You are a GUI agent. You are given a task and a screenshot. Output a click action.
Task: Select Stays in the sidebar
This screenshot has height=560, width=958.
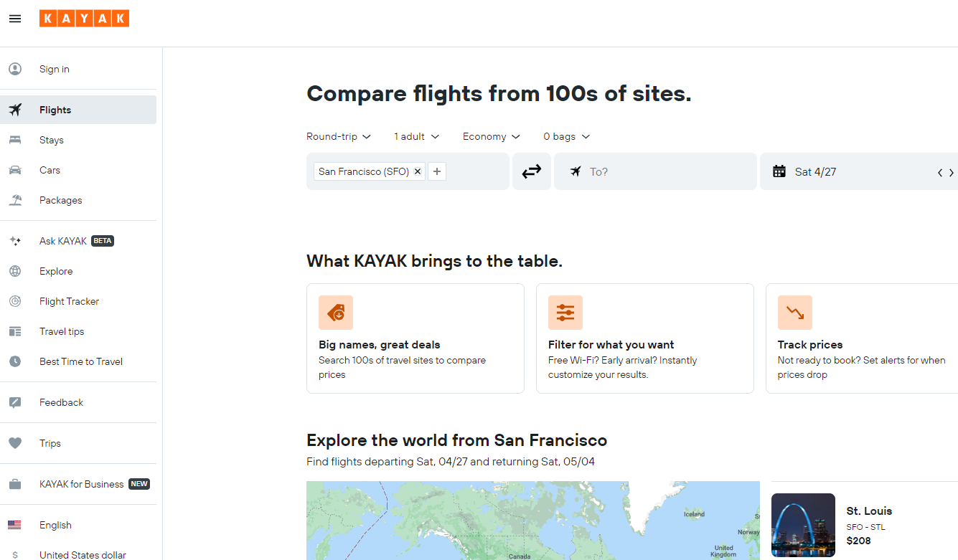(x=52, y=140)
